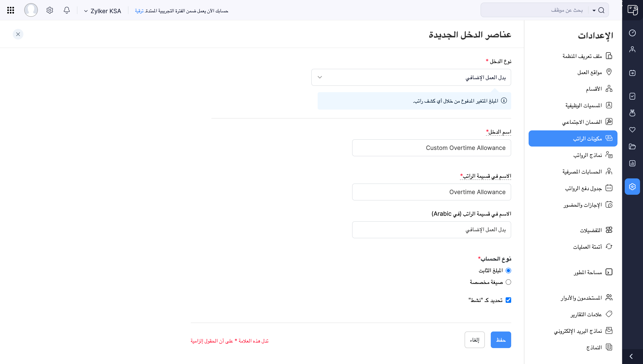Click the اسم الدخل text field
The width and height of the screenshot is (643, 364).
(x=431, y=148)
